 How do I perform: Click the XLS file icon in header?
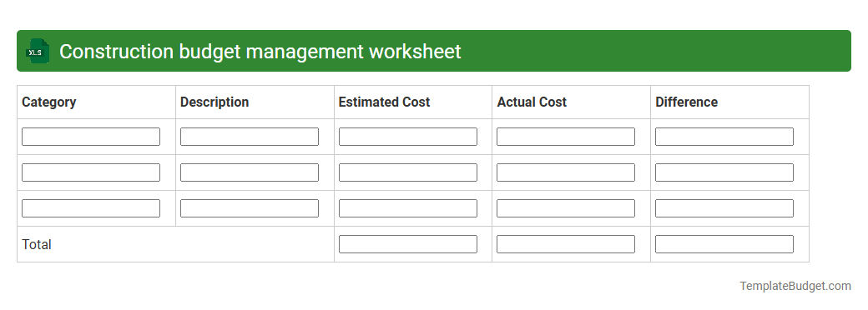(x=37, y=51)
